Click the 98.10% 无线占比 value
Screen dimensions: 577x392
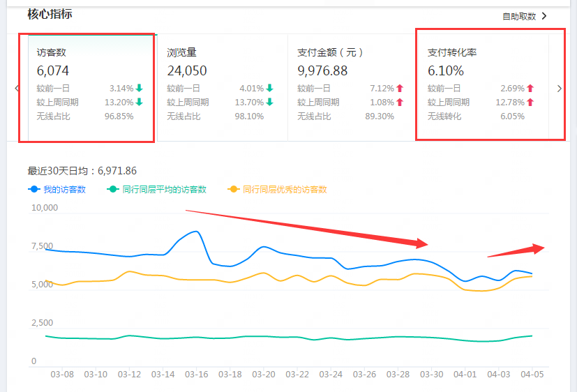point(249,116)
